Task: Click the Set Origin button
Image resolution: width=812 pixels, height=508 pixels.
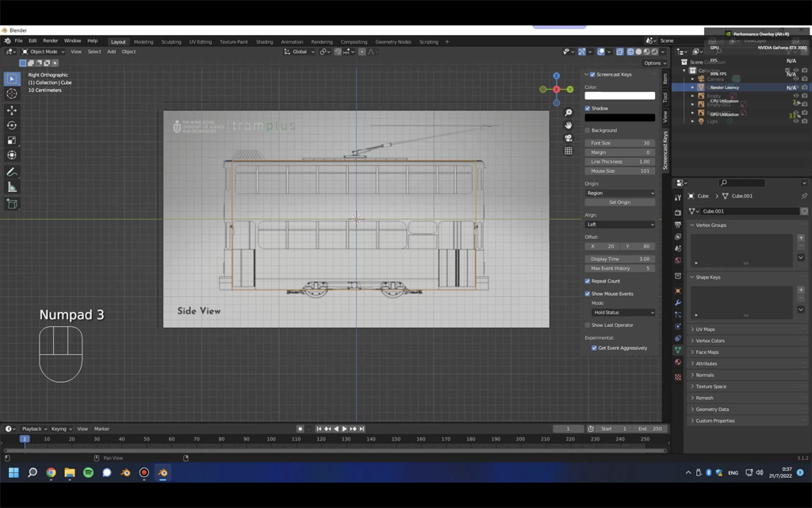Action: click(x=620, y=202)
